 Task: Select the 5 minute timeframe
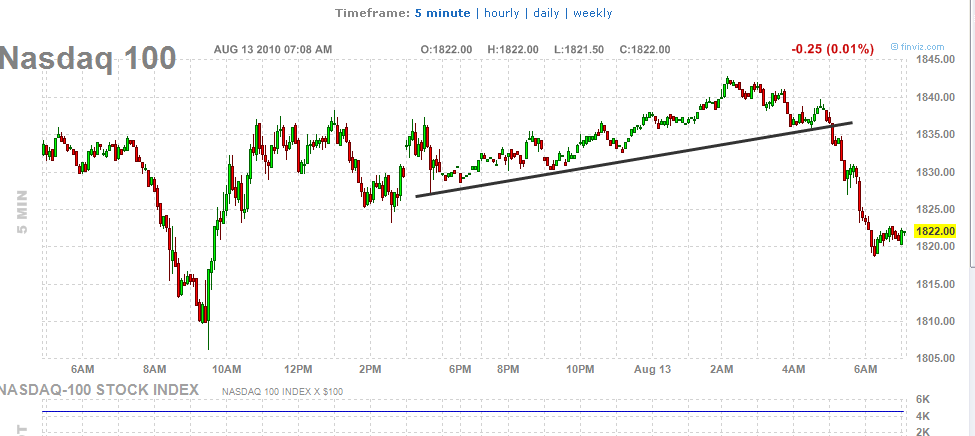coord(442,13)
